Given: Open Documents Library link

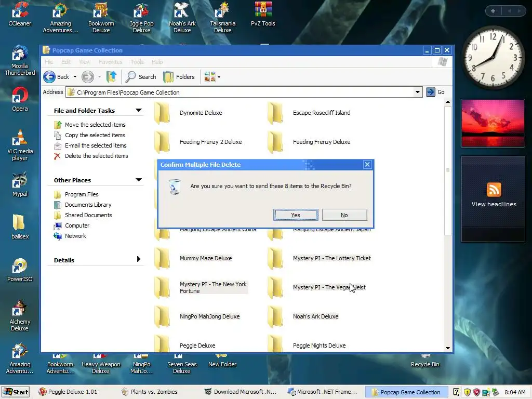Looking at the screenshot, I should pos(88,205).
